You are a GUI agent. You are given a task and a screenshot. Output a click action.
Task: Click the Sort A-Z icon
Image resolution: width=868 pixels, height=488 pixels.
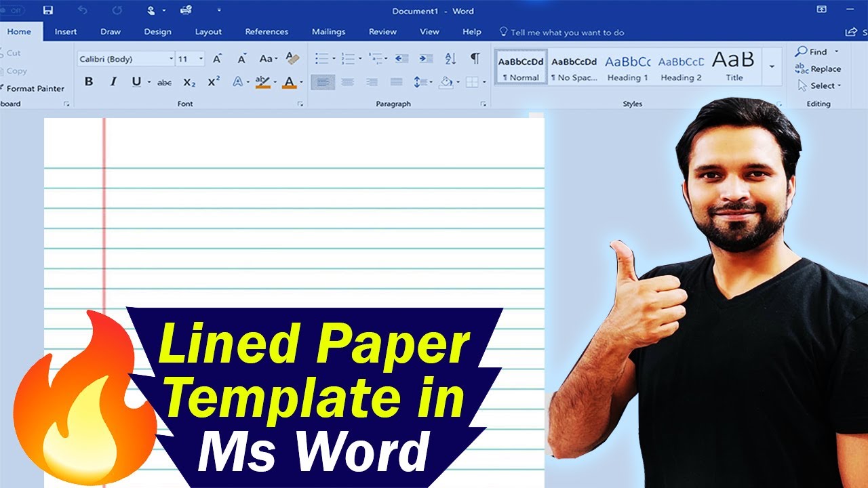[x=452, y=59]
